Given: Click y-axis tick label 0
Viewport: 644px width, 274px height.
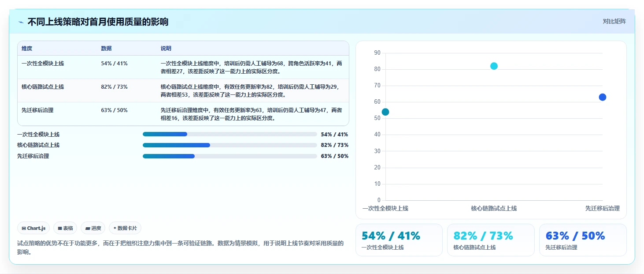Looking at the screenshot, I should 379,200.
